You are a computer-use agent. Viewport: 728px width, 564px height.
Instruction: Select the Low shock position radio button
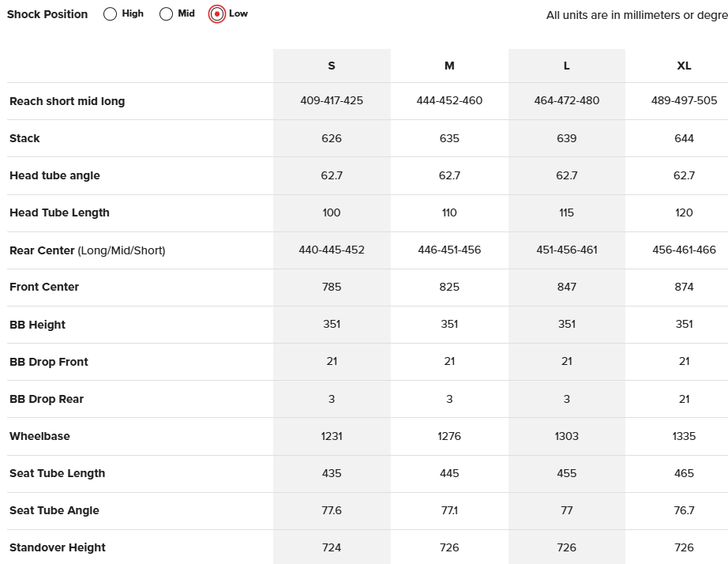[217, 14]
